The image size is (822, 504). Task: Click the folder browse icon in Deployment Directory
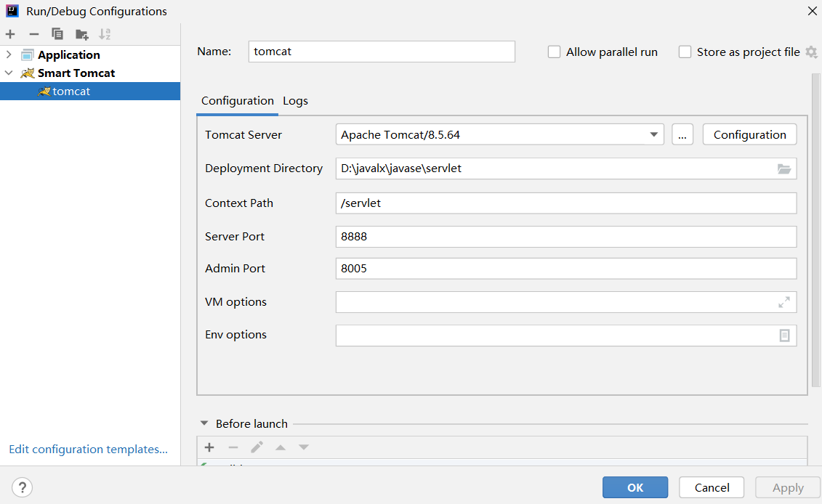784,168
